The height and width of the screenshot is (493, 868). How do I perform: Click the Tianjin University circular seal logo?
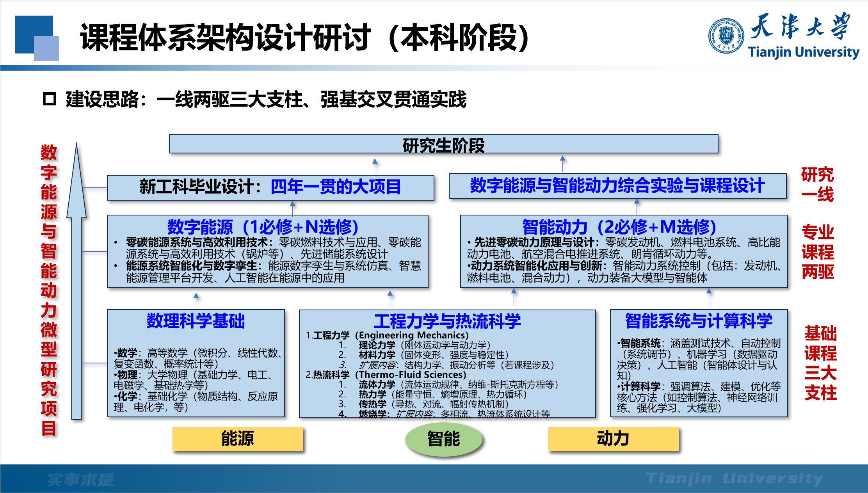pyautogui.click(x=726, y=36)
